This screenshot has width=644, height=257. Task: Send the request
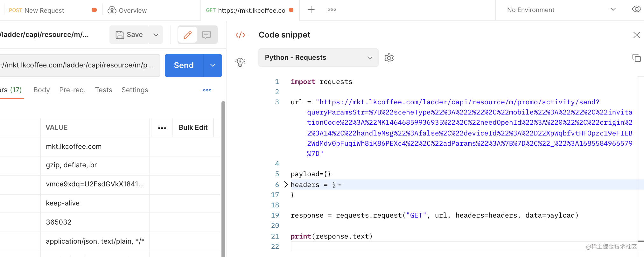184,66
